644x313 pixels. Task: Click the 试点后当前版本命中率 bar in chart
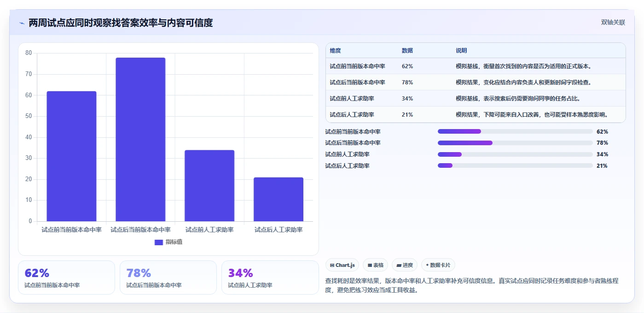[x=140, y=140]
